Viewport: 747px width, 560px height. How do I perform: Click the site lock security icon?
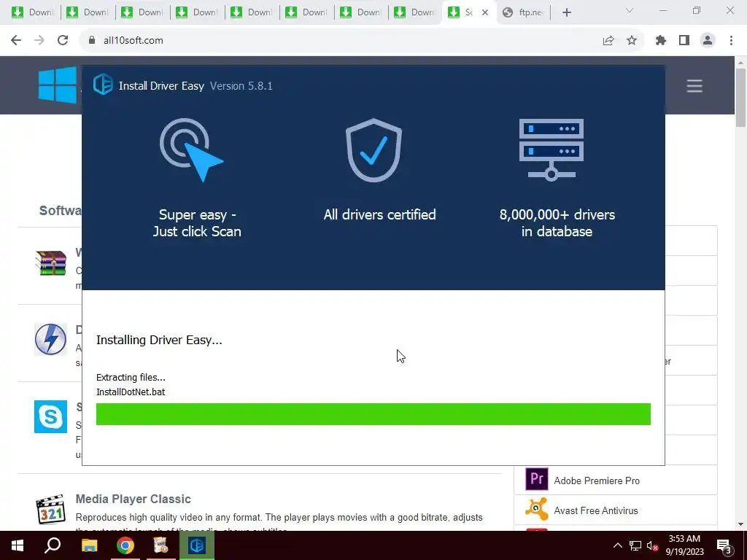[x=92, y=40]
